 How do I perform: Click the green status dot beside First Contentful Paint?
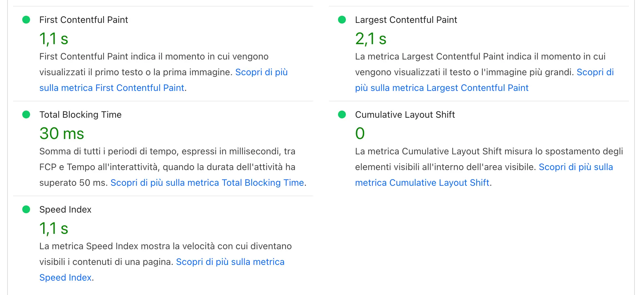(x=26, y=20)
